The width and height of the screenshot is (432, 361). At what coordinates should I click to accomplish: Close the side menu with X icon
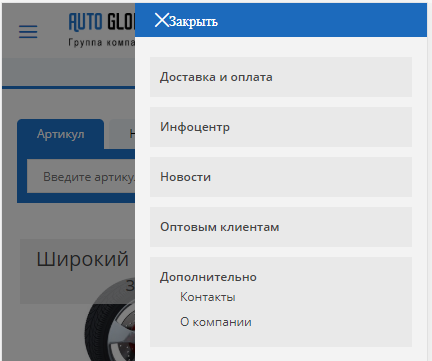[x=162, y=21]
